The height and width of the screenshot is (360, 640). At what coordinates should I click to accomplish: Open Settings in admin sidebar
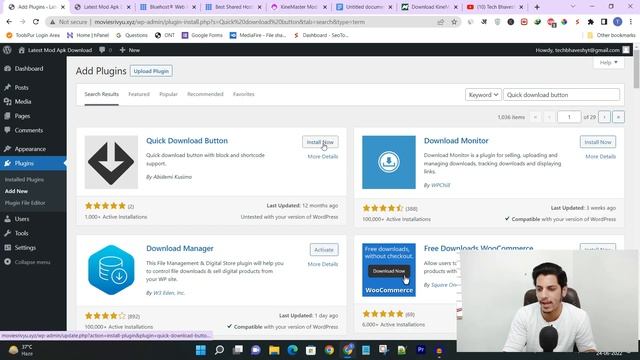point(25,247)
